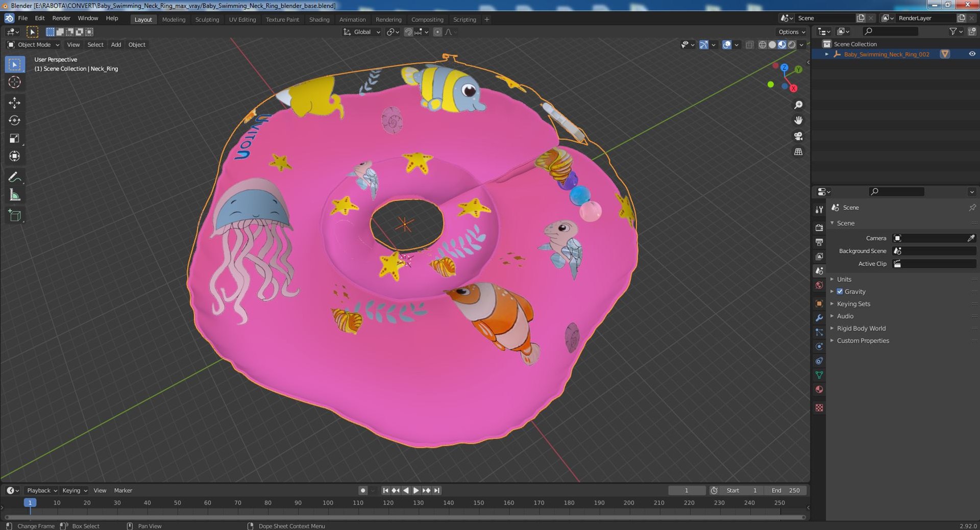Open Global transform orientation dropdown
Viewport: 980px width, 530px height.
click(362, 32)
